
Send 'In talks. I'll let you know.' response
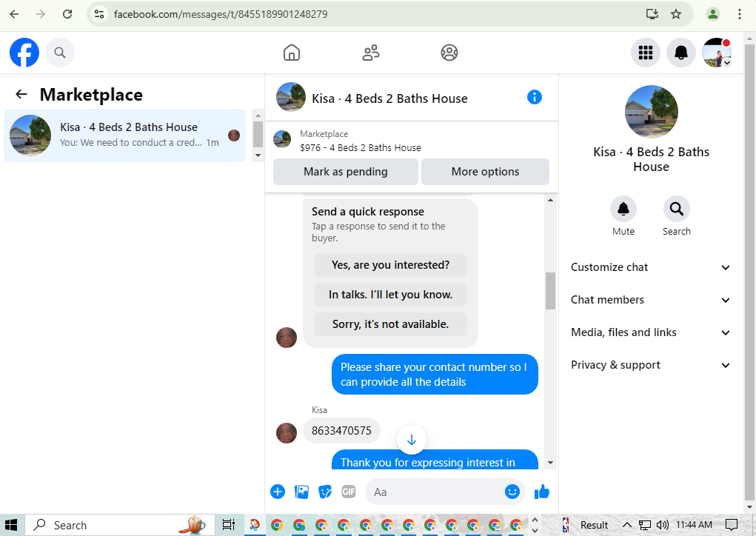(x=390, y=295)
